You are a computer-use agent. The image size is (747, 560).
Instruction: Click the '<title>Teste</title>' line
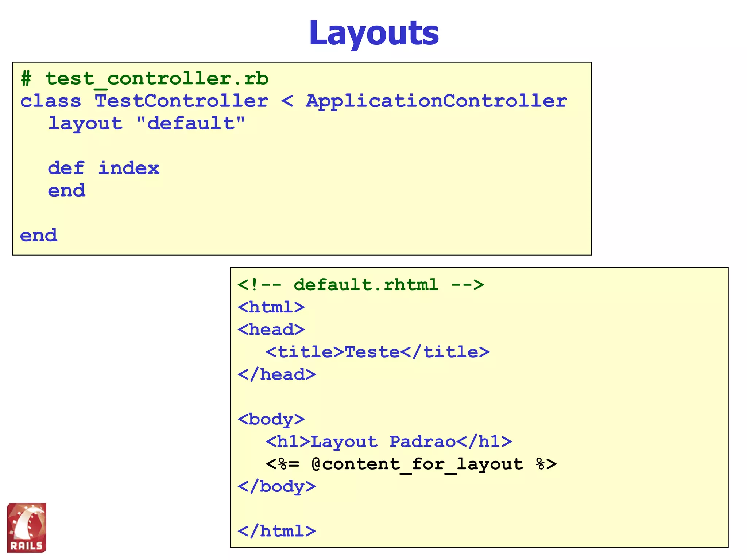click(378, 352)
